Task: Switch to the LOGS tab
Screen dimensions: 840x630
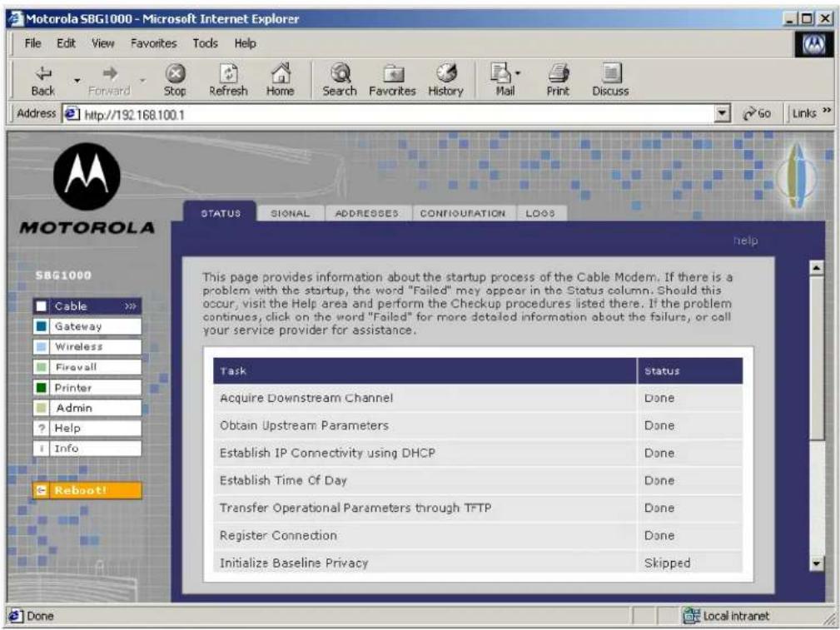Action: pos(540,213)
